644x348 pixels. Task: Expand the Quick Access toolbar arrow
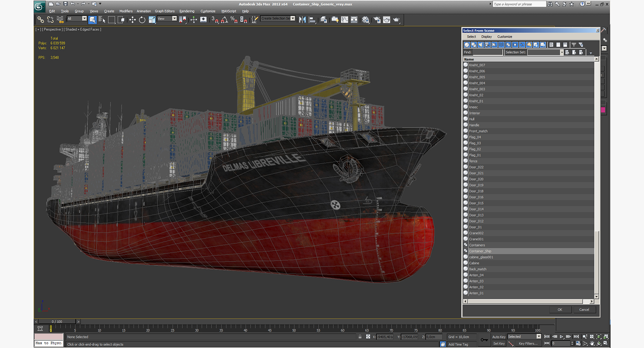click(x=100, y=4)
